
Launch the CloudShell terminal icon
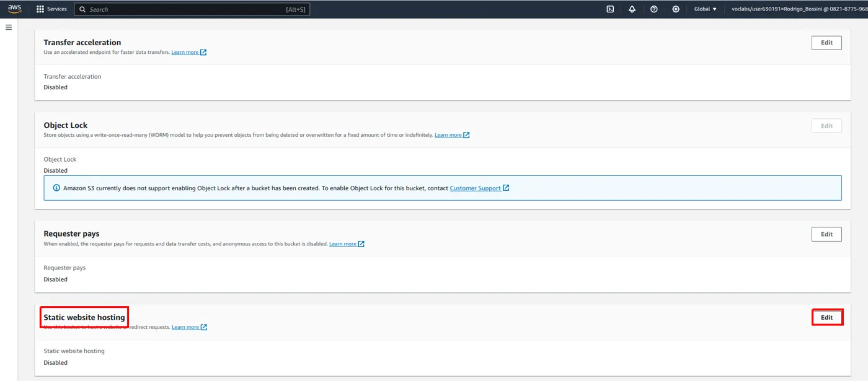pyautogui.click(x=610, y=9)
